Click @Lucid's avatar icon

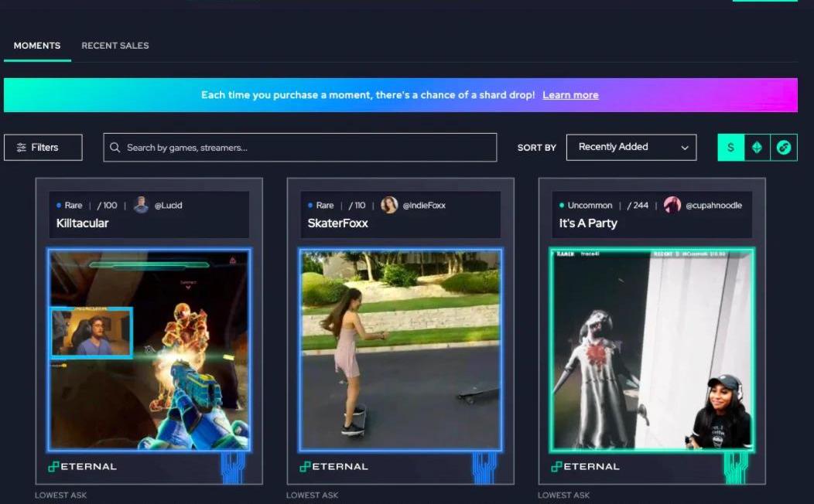(x=141, y=205)
